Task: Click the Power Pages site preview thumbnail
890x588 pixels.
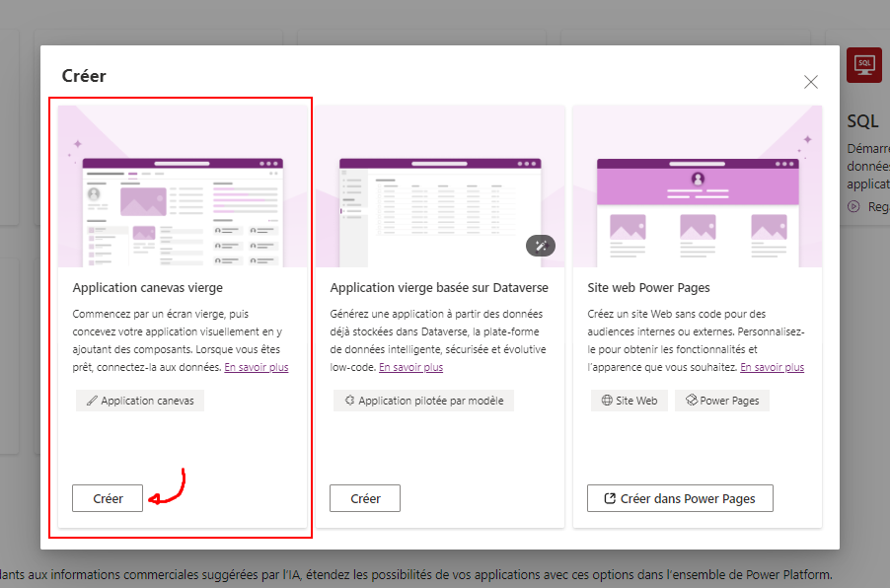Action: click(x=698, y=186)
